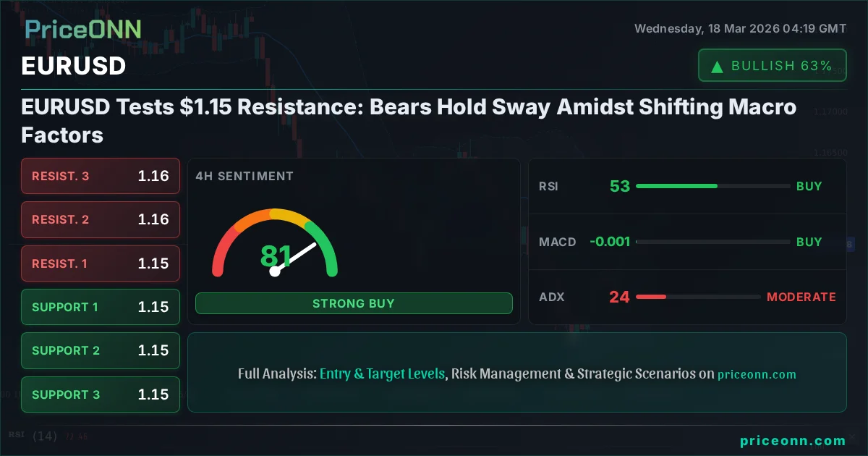The height and width of the screenshot is (456, 868).
Task: Select the Support 1 level row
Action: click(x=101, y=307)
